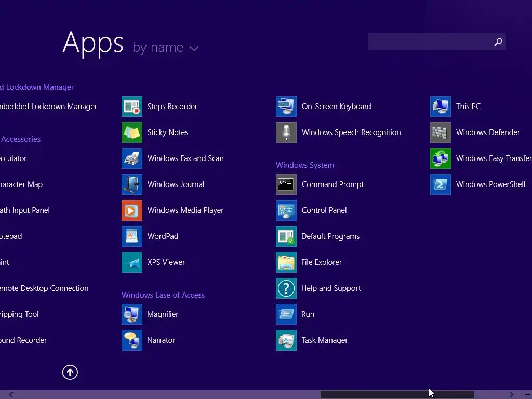Click the search magnifier icon
532x399 pixels.
[498, 42]
